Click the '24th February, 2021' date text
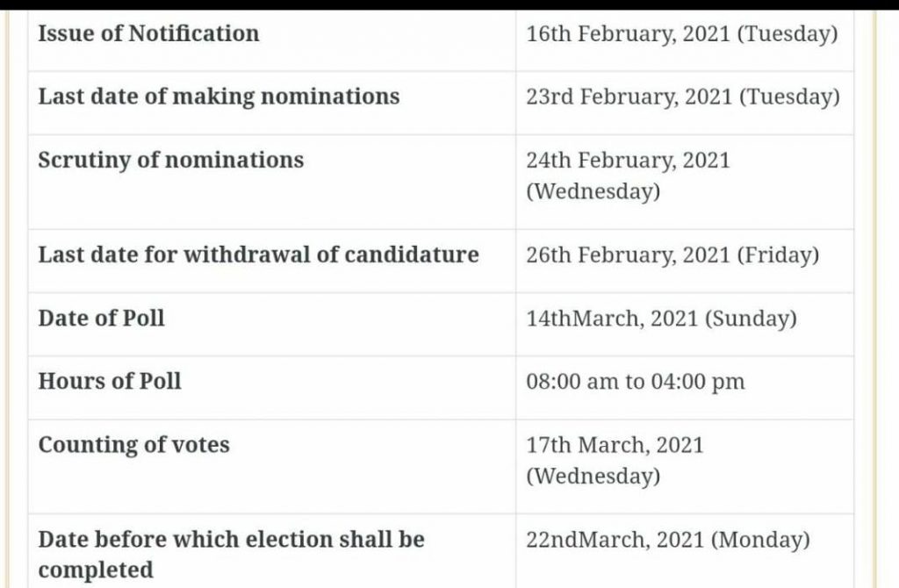Viewport: 899px width, 588px height. (x=628, y=161)
